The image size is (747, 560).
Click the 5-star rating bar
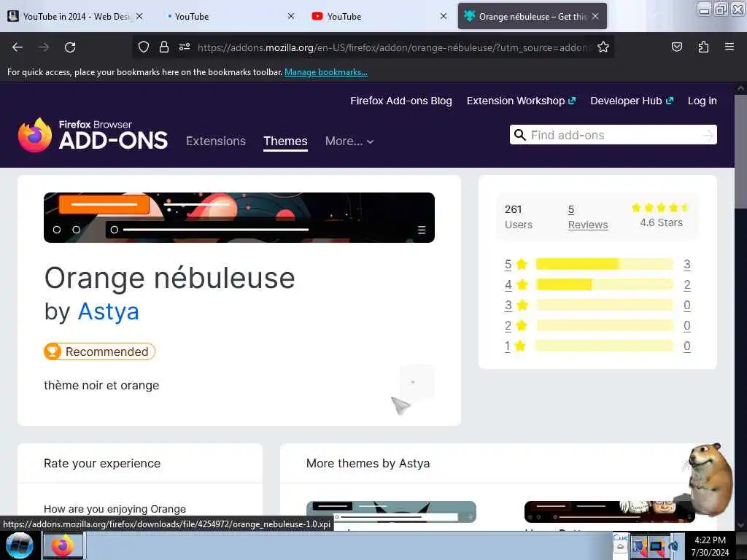pos(605,264)
